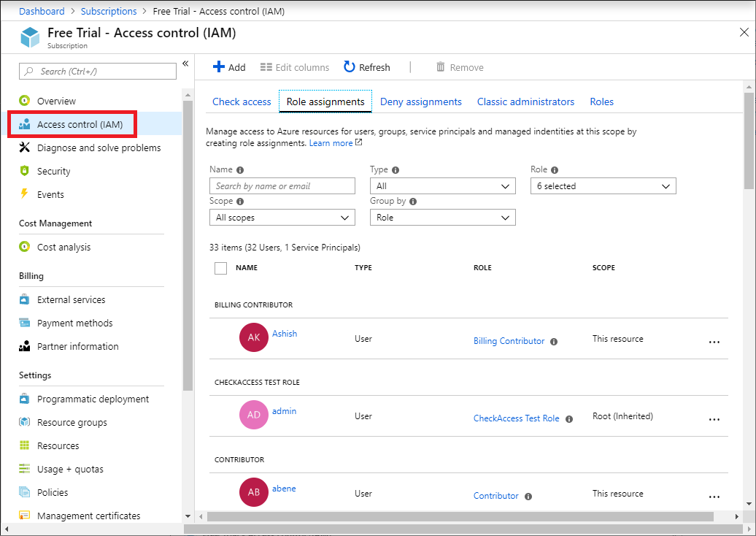Open the abene user link
The width and height of the screenshot is (756, 536).
click(x=284, y=489)
